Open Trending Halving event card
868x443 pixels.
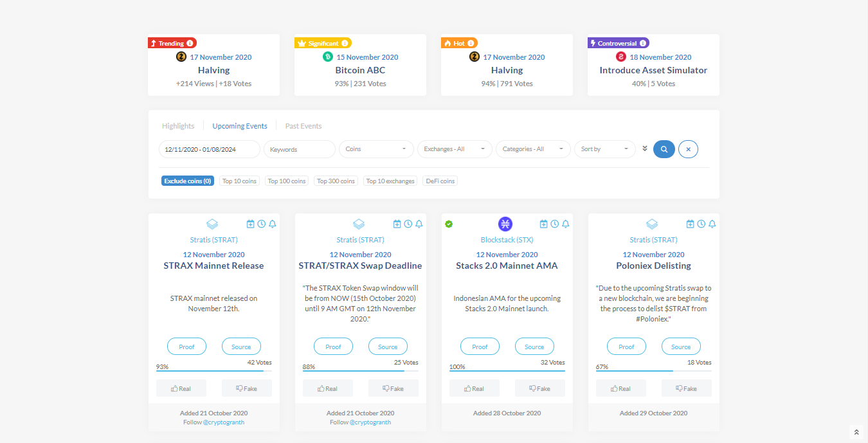pos(214,70)
